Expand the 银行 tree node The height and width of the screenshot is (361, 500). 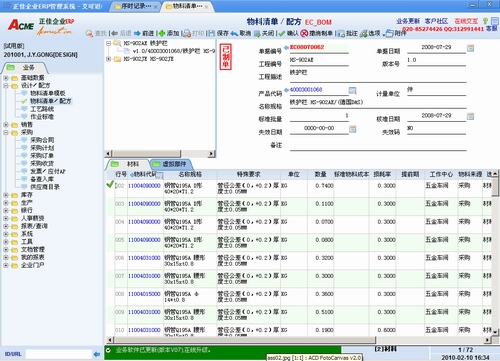pos(6,211)
